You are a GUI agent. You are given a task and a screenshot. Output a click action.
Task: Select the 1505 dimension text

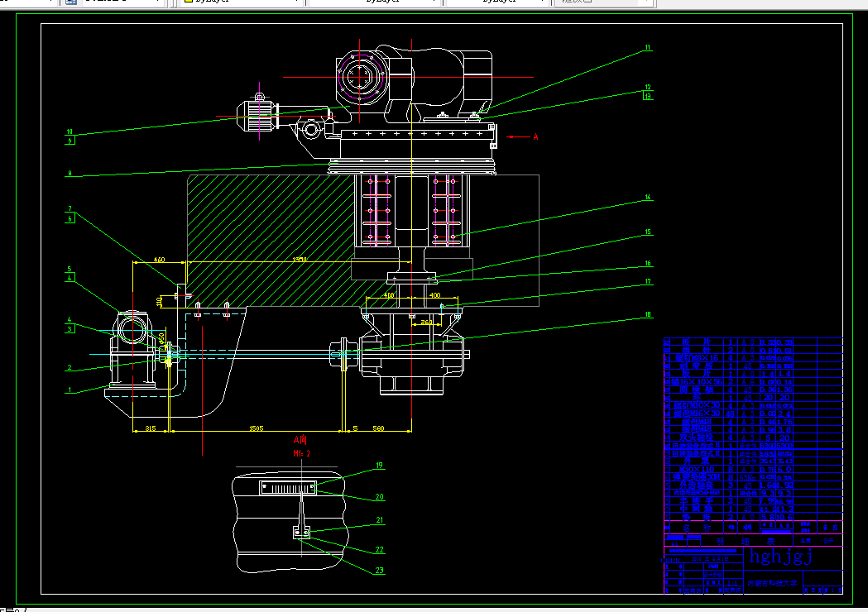(x=256, y=428)
